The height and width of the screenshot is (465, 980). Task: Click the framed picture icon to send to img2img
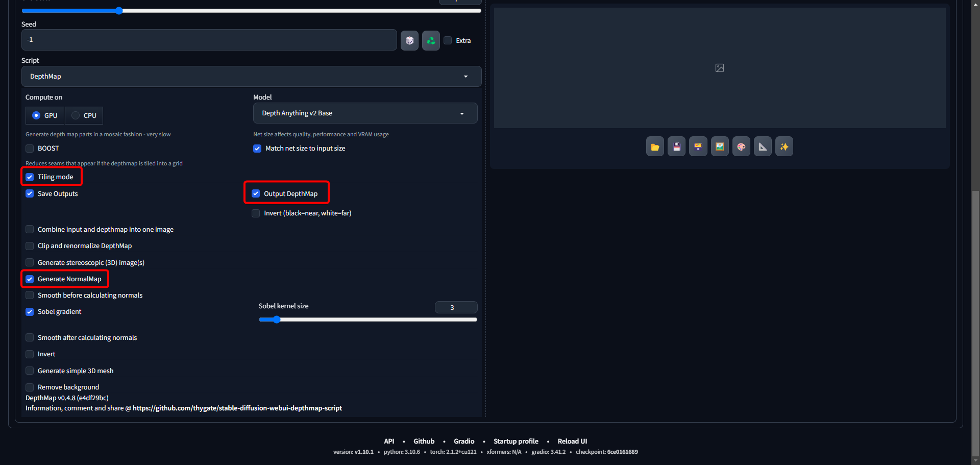coord(720,147)
